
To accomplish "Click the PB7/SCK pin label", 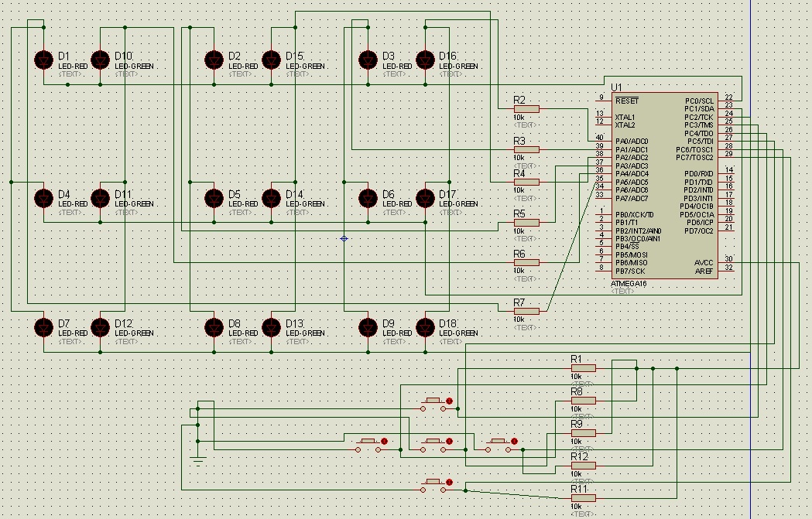I will 630,271.
